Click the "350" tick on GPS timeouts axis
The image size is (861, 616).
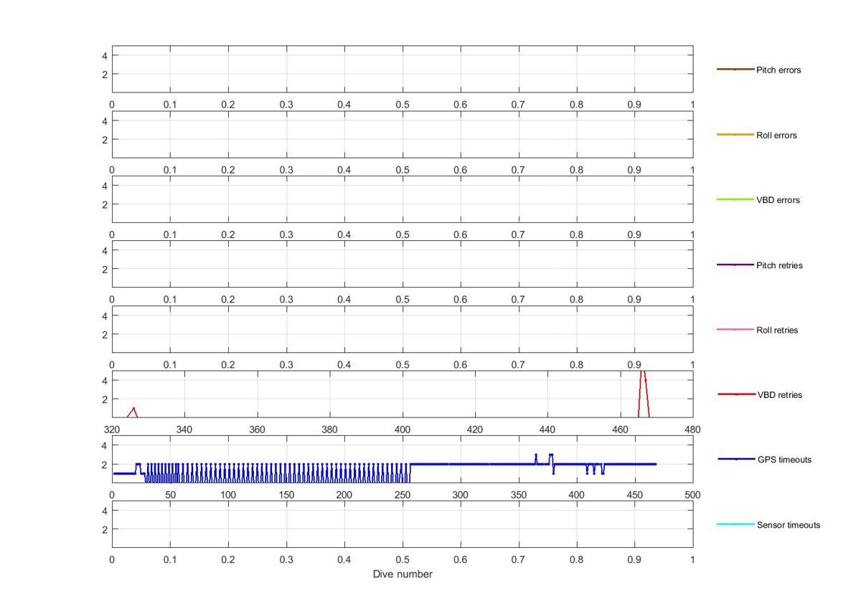pos(519,495)
